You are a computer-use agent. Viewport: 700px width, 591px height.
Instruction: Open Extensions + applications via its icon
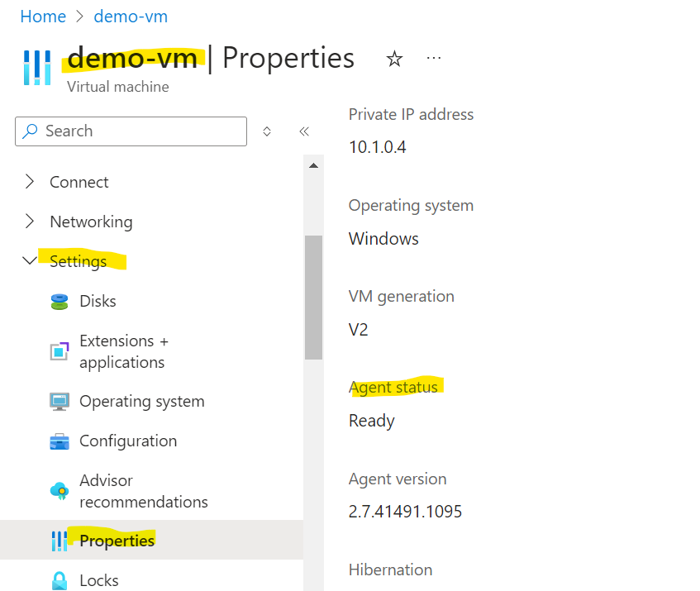58,351
